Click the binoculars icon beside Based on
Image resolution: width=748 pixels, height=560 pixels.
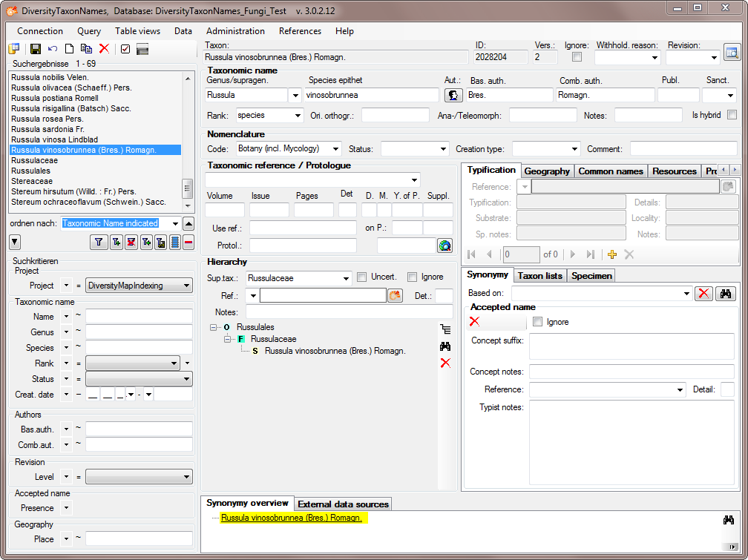(x=726, y=294)
